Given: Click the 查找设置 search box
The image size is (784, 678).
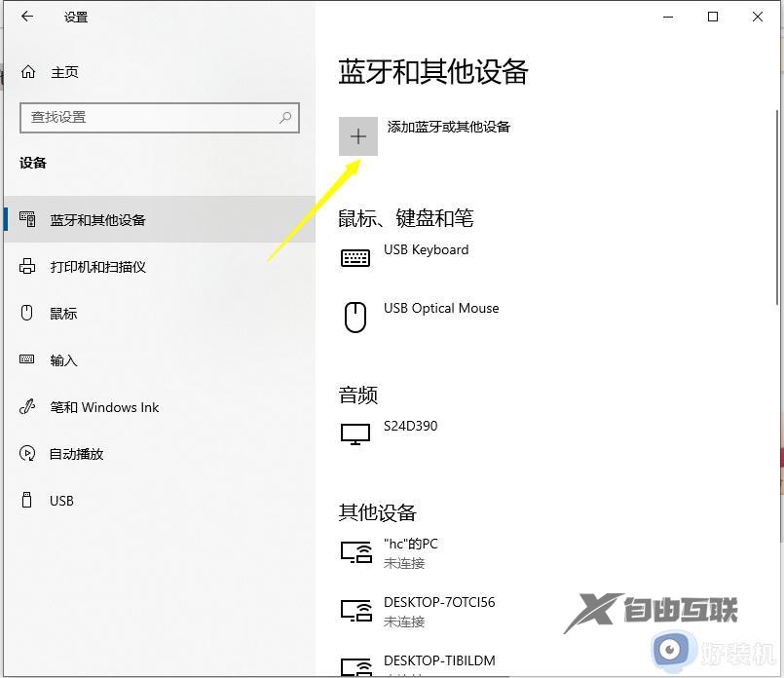Looking at the screenshot, I should 159,117.
